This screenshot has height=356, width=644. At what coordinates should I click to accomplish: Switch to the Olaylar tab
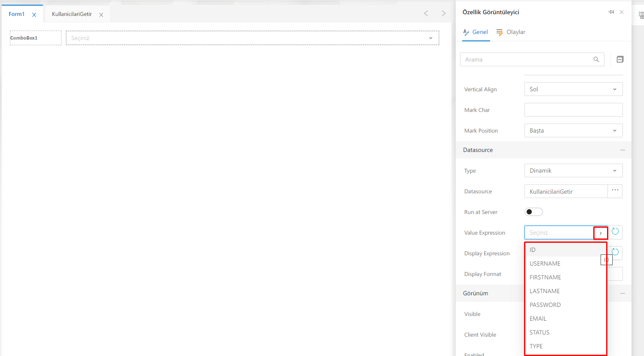coord(511,32)
